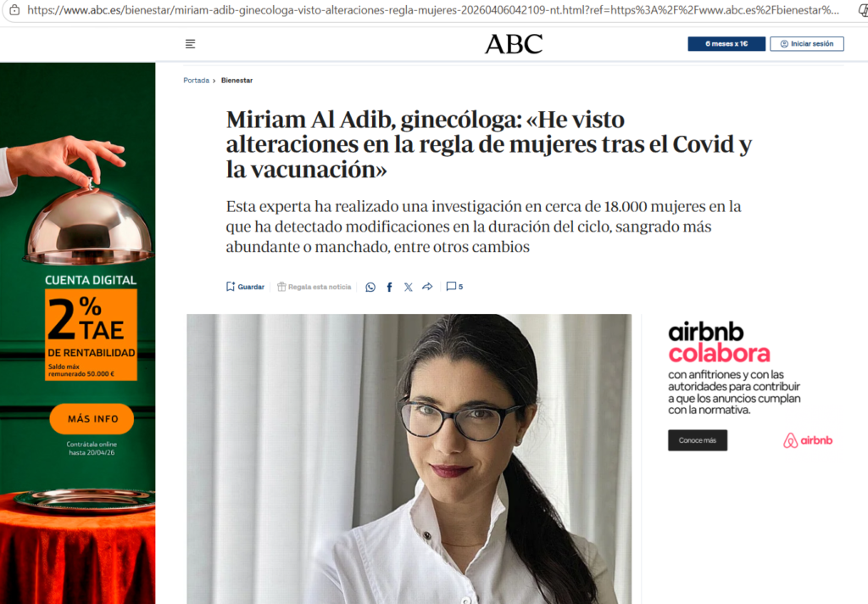Viewport: 868px width, 604px height.
Task: Click the ABC logo
Action: [514, 44]
